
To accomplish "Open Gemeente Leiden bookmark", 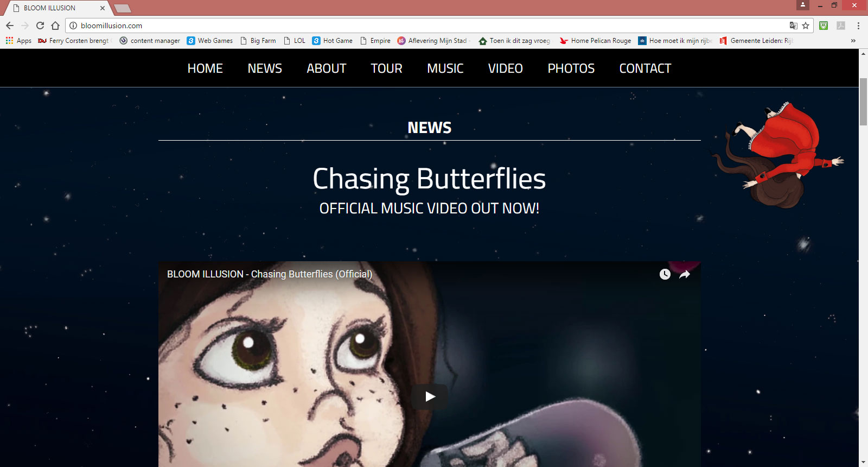I will pyautogui.click(x=756, y=41).
